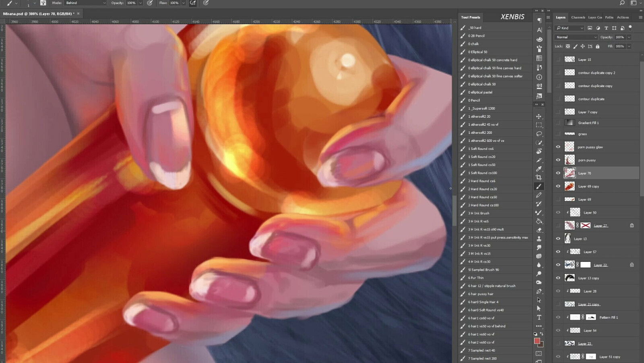644x363 pixels.
Task: Hide Layer 70 visibility eye
Action: pos(558,173)
